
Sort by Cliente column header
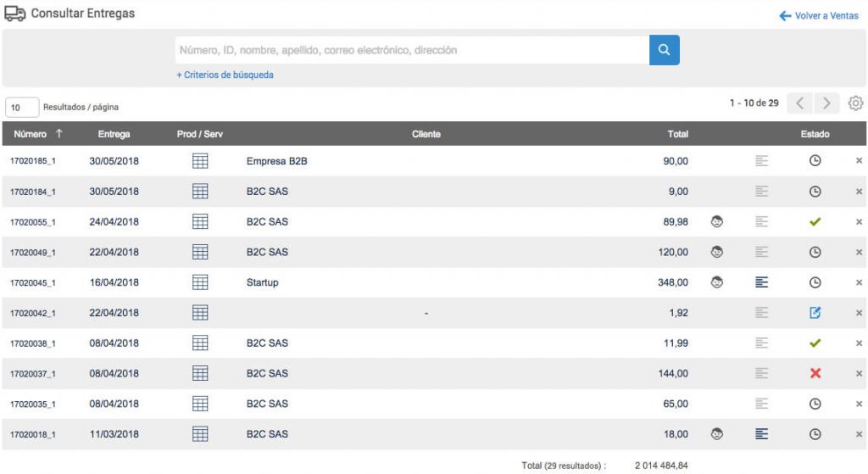[426, 134]
